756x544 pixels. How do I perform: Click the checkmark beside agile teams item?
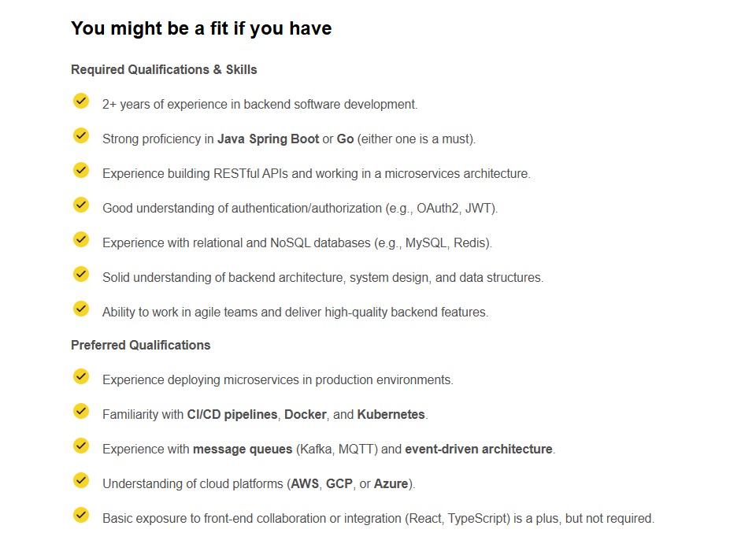click(x=81, y=309)
